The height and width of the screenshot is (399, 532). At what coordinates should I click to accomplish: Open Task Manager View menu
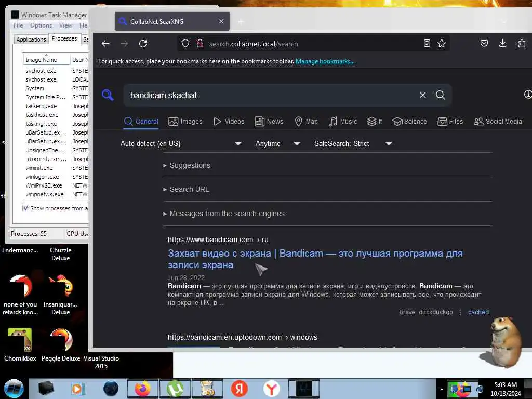(65, 25)
